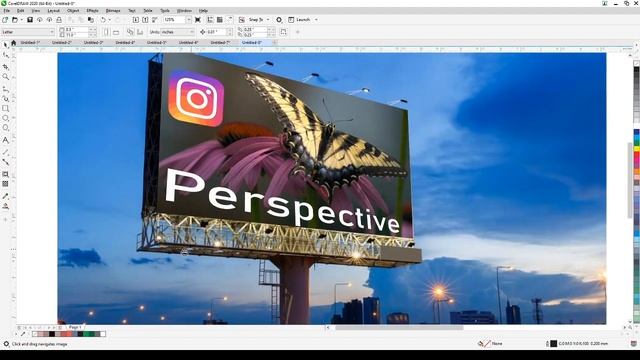Click the Print icon
Viewport: 640px width, 360px height.
click(59, 20)
